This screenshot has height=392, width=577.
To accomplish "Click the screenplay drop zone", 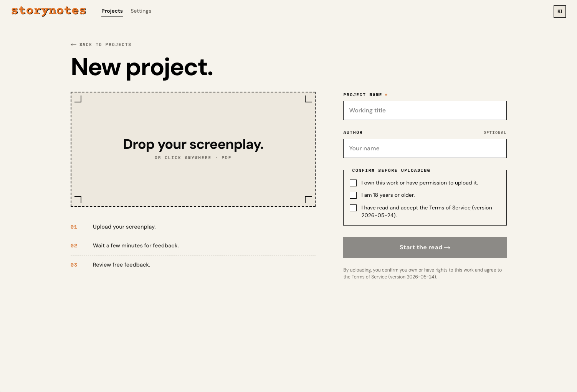I will (193, 149).
